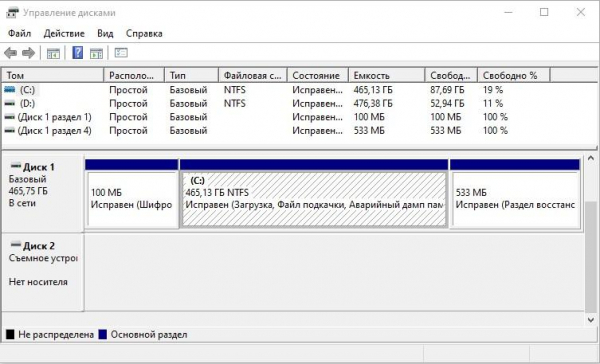
Task: Select the 100 МБ partition block on Диск 1
Action: (x=132, y=199)
